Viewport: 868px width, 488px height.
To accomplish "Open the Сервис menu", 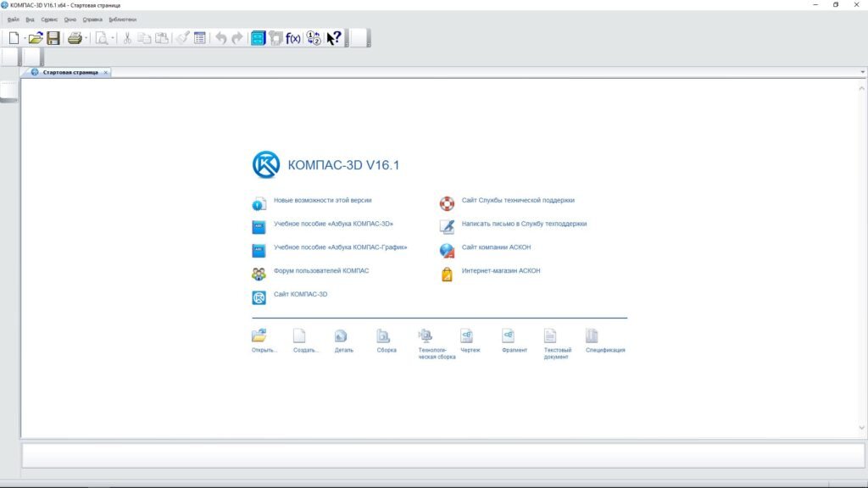I will 49,19.
